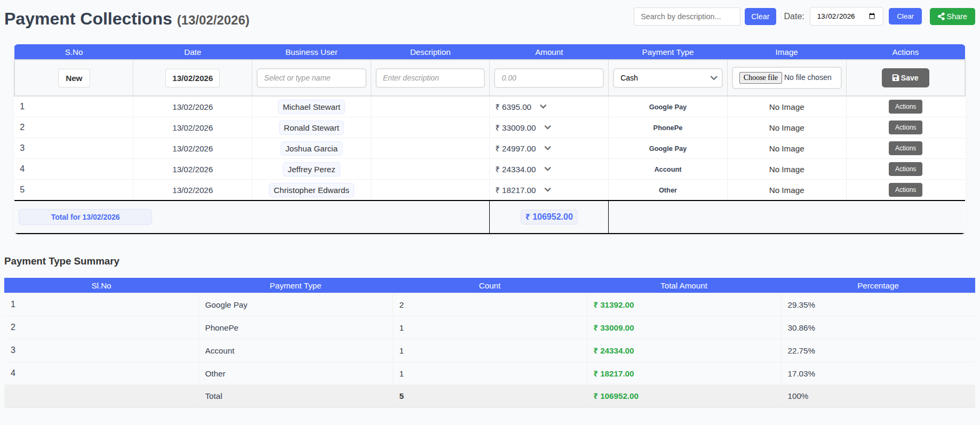Click the Share button
The height and width of the screenshot is (425, 980).
click(952, 17)
